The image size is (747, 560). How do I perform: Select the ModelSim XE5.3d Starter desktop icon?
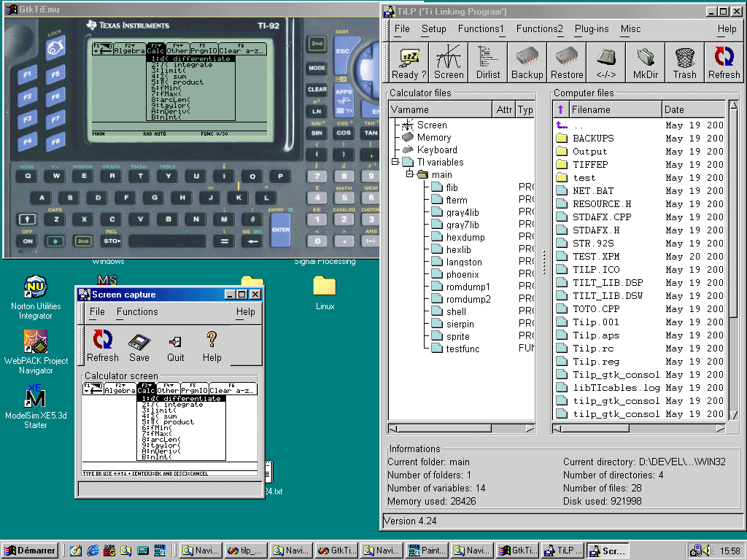click(36, 407)
